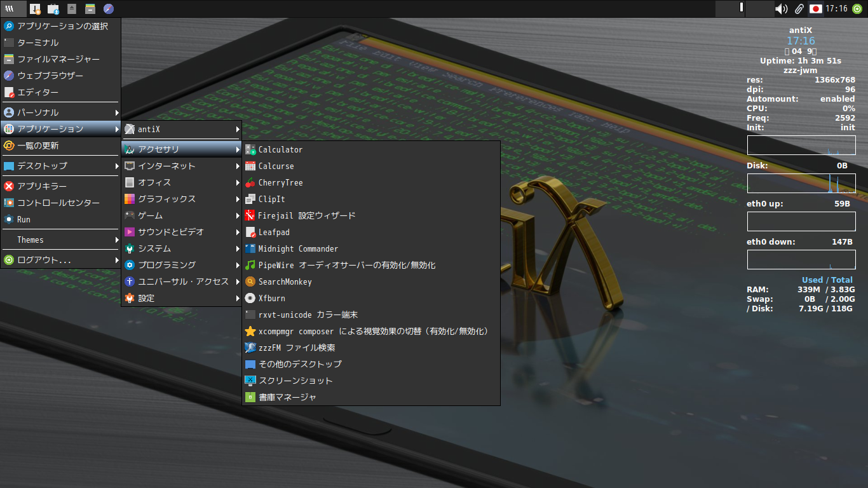Viewport: 868px width, 488px height.
Task: Click the file manager drawer icon in taskbar
Action: coord(90,9)
